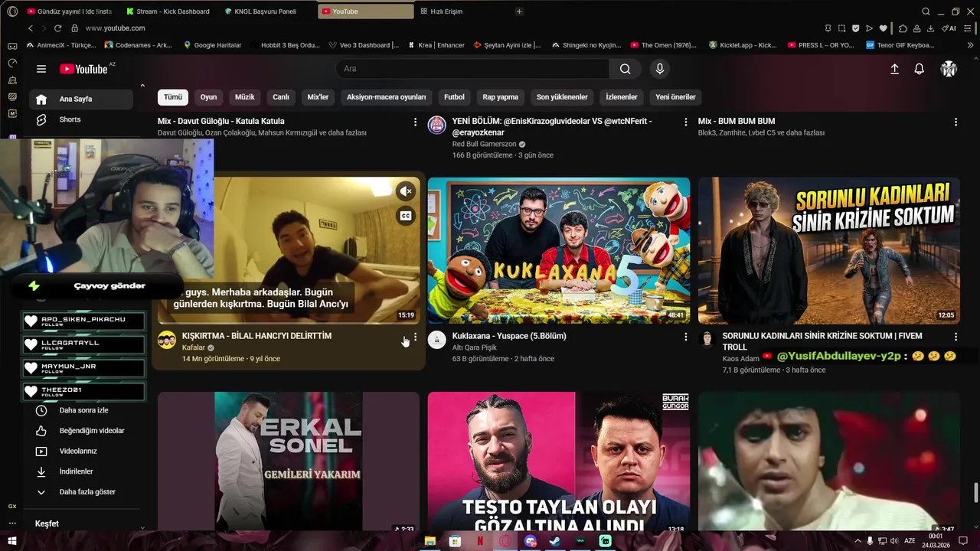Go to Ana Sayfa in sidebar

click(x=81, y=99)
